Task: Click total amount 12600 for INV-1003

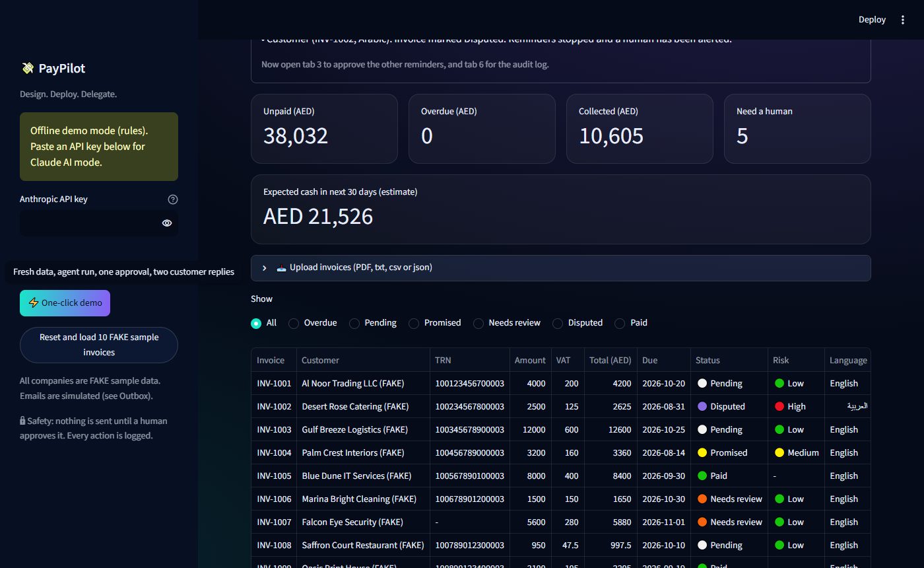Action: (610, 429)
